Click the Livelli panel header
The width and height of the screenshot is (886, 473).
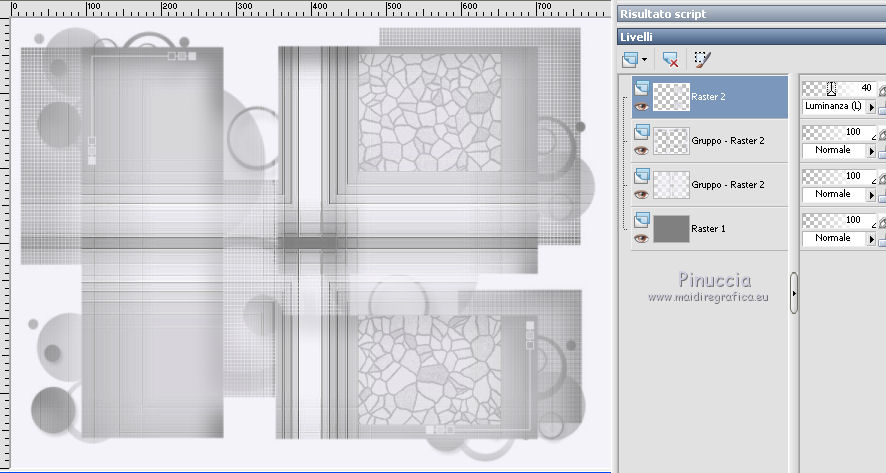pos(752,37)
